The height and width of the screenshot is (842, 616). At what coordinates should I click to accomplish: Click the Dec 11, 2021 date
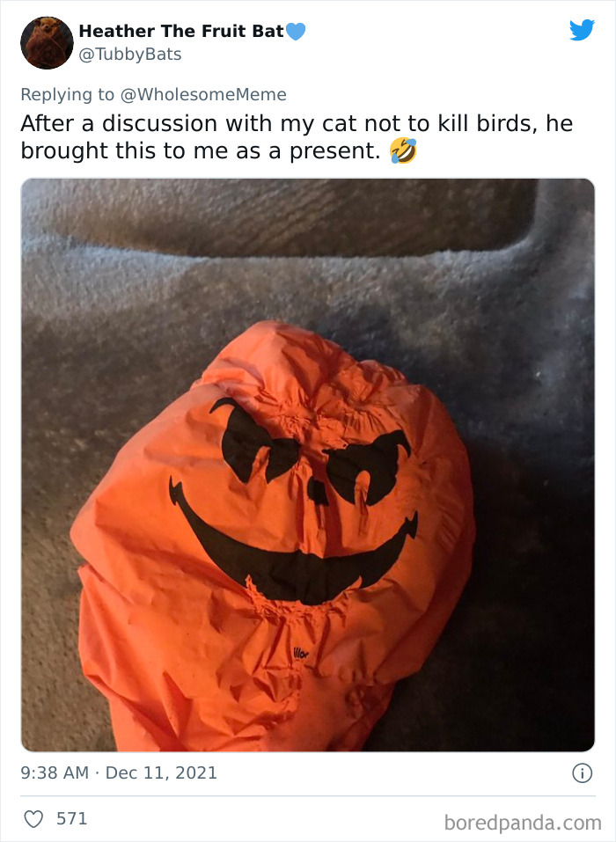tap(161, 772)
